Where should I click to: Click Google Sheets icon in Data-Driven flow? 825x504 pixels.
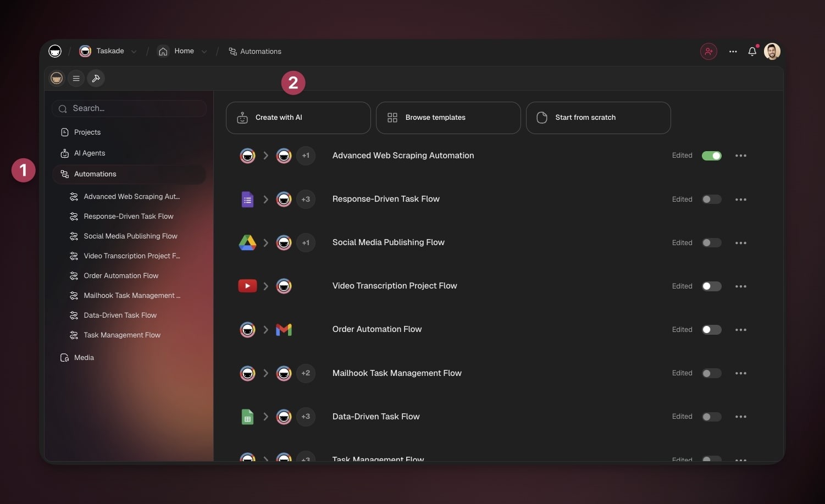[x=247, y=417]
